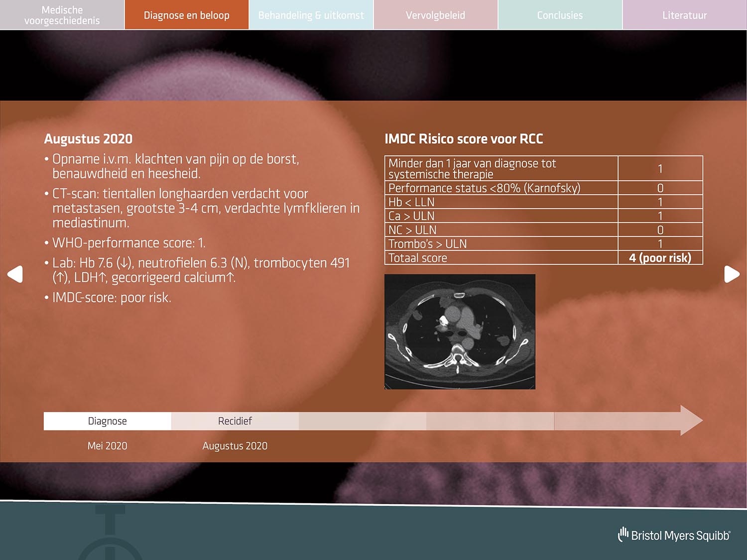Click the CT-scan longhaarden bullet text
Viewport: 747px width, 560px height.
(x=202, y=208)
